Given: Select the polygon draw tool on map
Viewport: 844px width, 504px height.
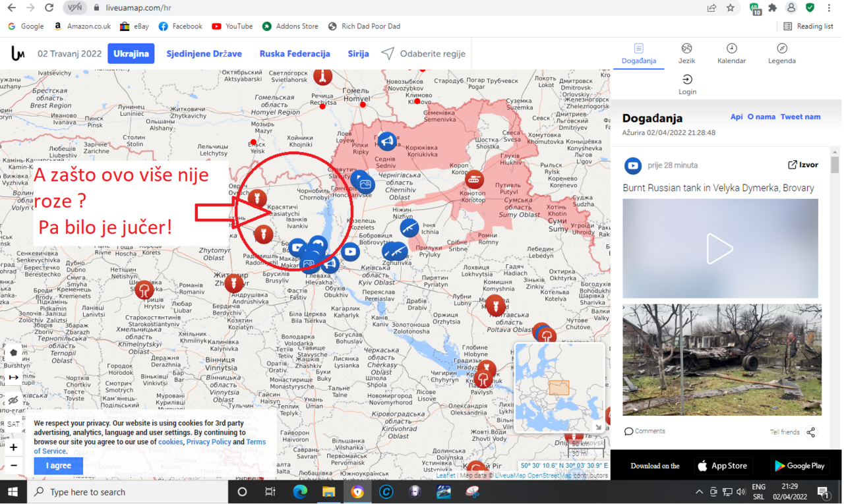Looking at the screenshot, I should [14, 352].
